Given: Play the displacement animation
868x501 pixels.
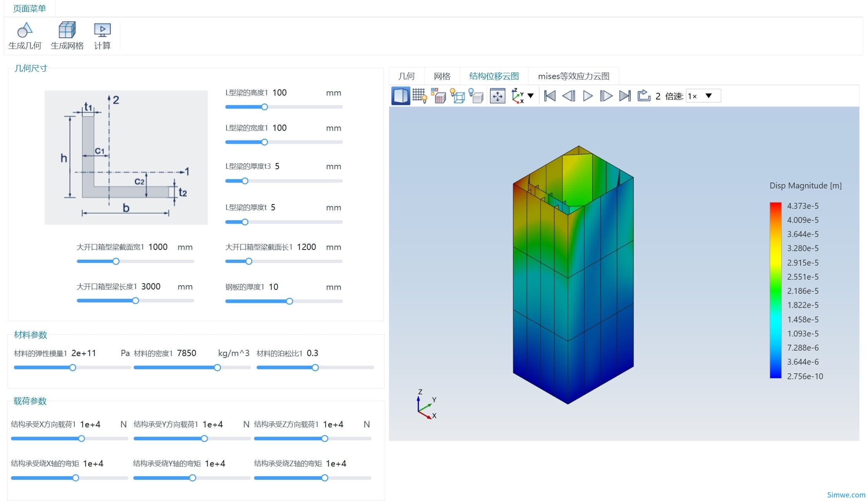Looking at the screenshot, I should pyautogui.click(x=587, y=96).
